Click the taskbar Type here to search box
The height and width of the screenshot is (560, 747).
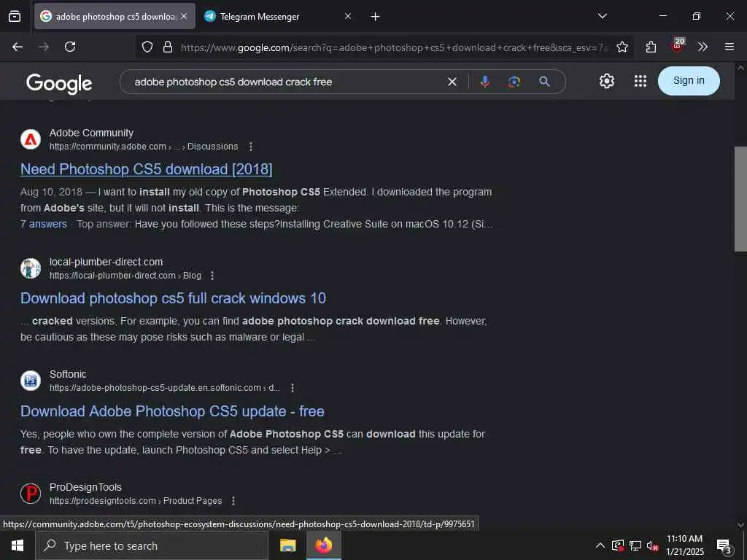click(152, 545)
